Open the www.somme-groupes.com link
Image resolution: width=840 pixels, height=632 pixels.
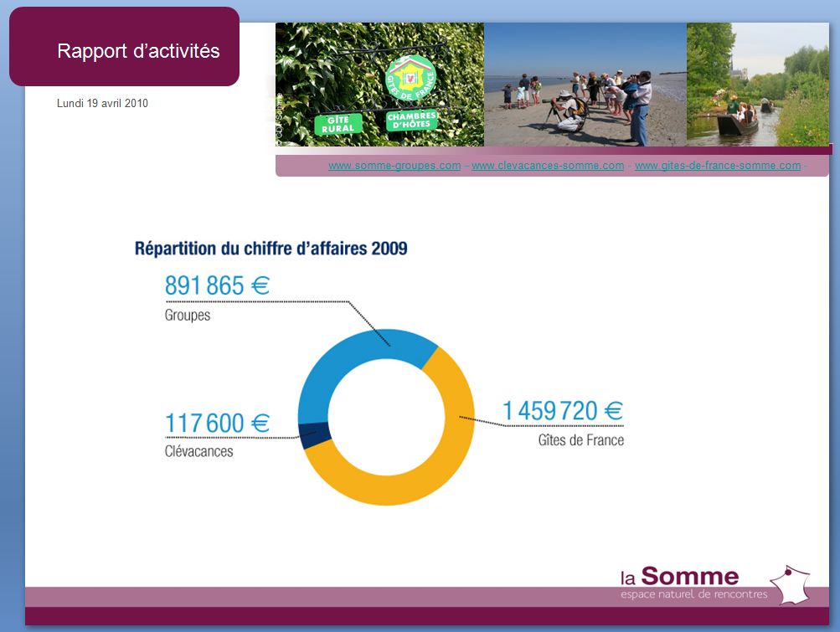click(x=394, y=166)
